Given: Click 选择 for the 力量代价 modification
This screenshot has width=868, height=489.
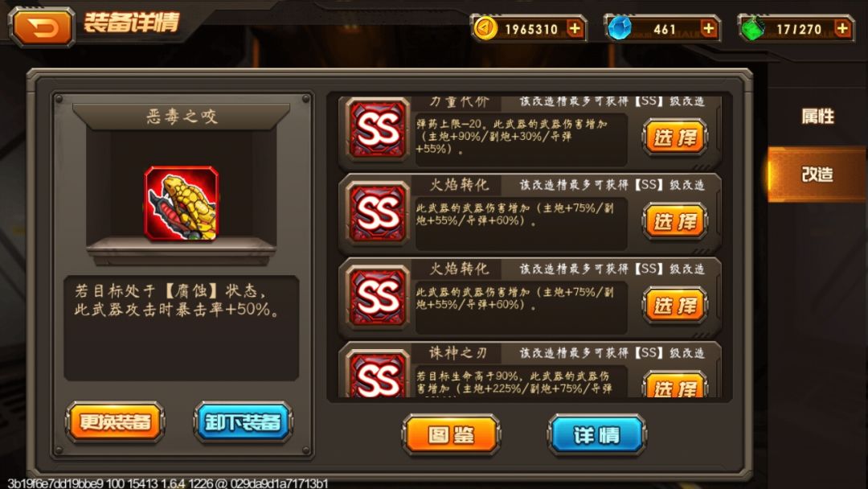Looking at the screenshot, I should [x=675, y=138].
